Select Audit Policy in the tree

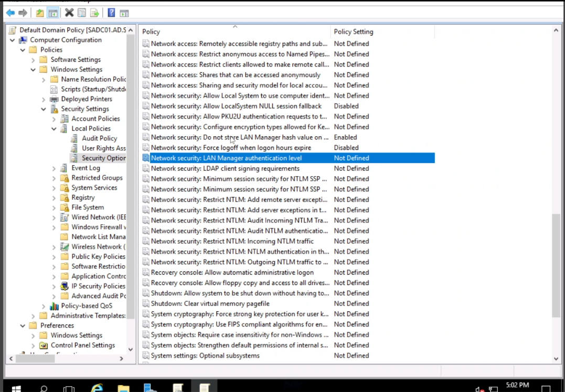[x=99, y=138]
